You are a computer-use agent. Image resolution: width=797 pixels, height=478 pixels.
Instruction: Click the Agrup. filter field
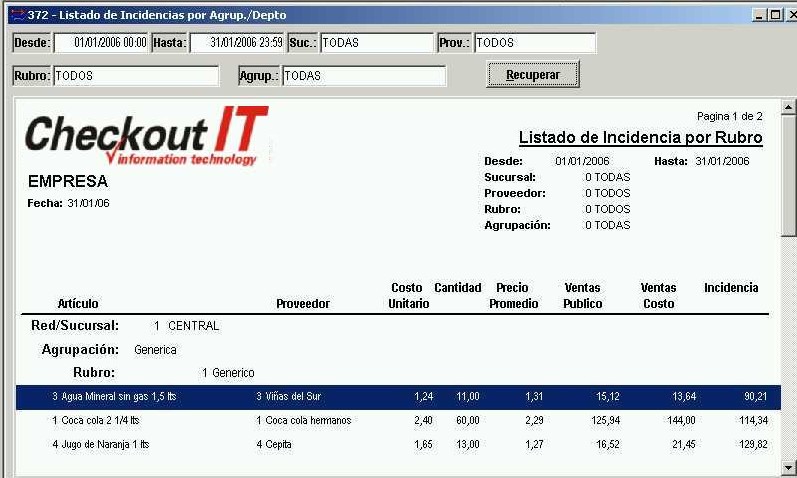click(364, 76)
